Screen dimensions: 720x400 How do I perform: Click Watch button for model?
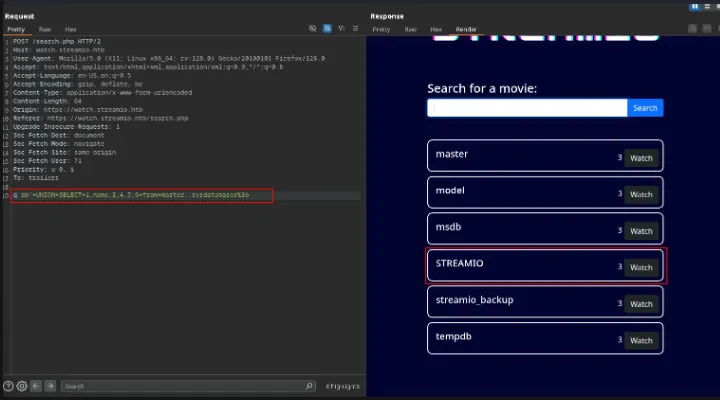tap(641, 194)
